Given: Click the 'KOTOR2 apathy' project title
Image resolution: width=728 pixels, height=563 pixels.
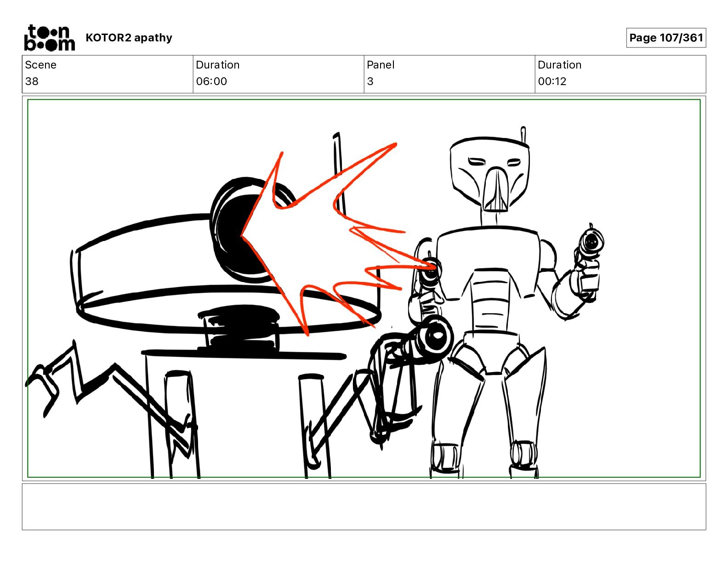Looking at the screenshot, I should (129, 38).
